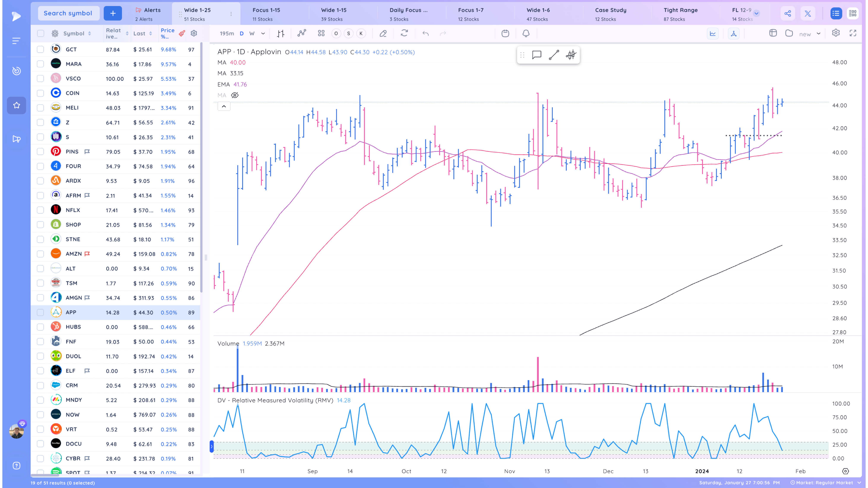The width and height of the screenshot is (868, 488).
Task: Click the add watchlist plus button
Action: pos(113,13)
